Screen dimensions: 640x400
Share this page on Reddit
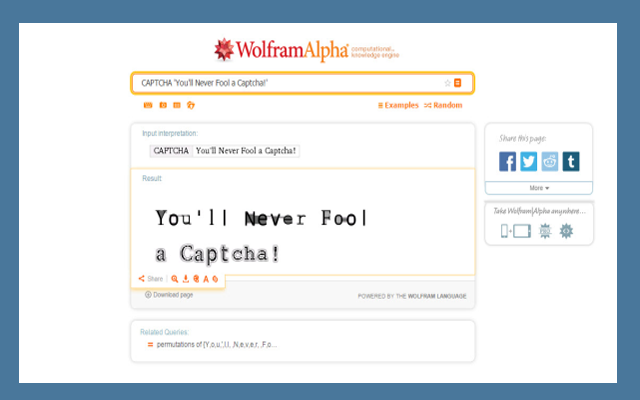click(x=550, y=161)
